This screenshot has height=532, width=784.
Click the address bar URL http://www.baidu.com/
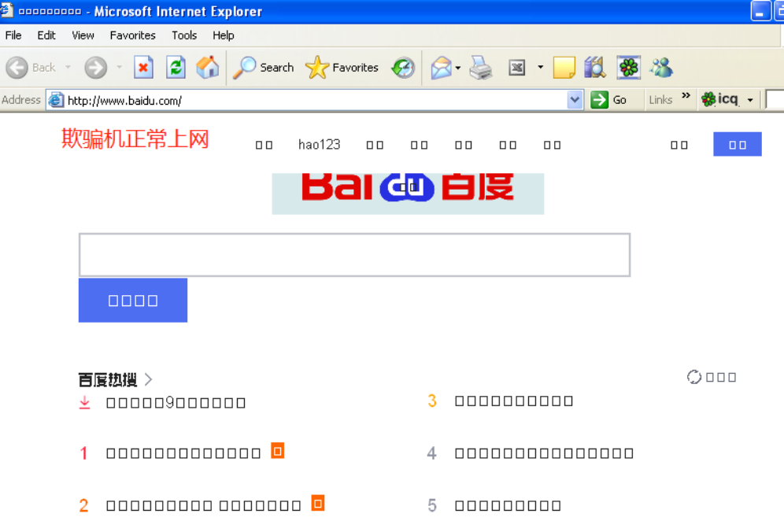click(x=124, y=101)
